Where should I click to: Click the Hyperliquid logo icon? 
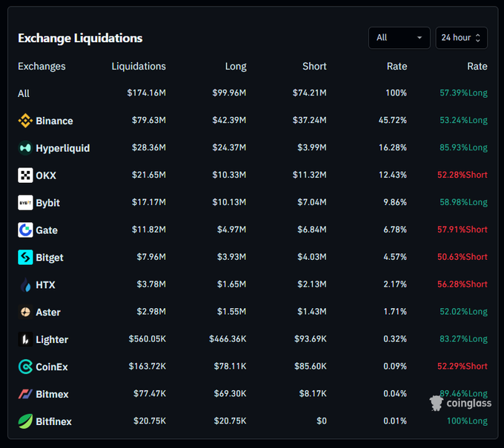pos(25,148)
